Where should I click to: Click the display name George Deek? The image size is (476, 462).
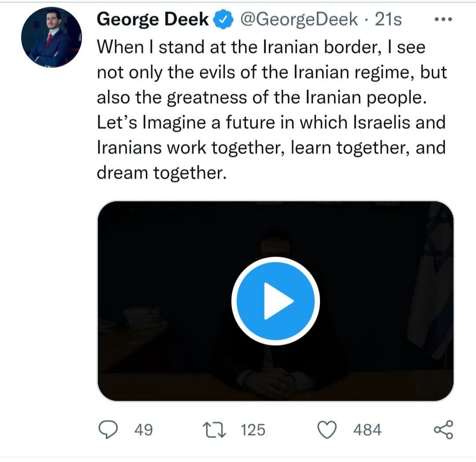[153, 20]
